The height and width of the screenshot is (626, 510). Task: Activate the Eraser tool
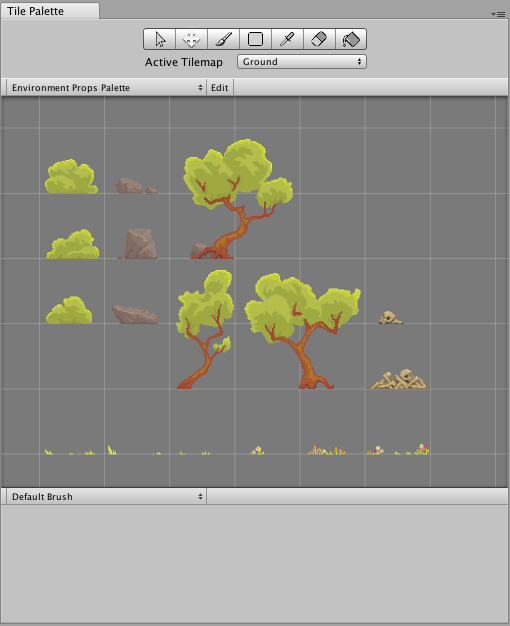click(319, 39)
